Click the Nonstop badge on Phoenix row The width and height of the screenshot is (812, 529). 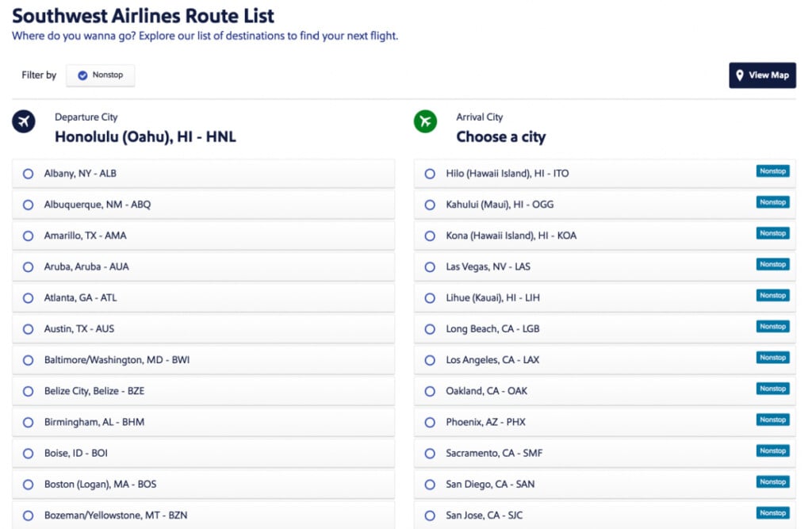(x=772, y=420)
